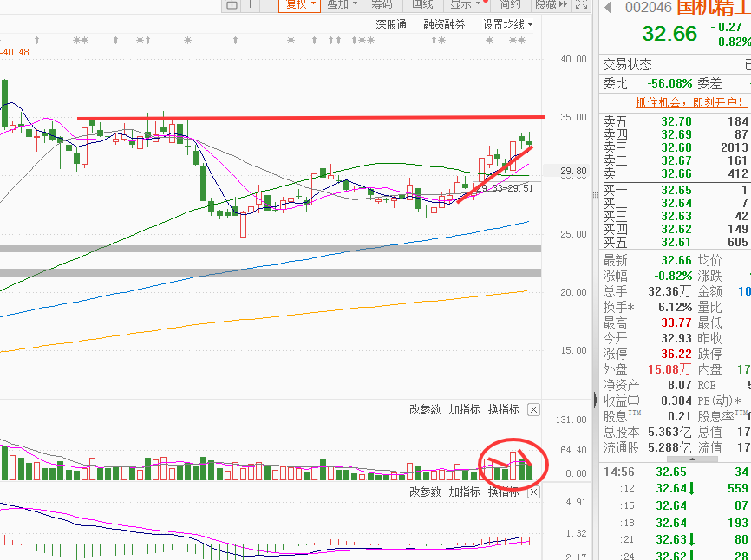
Task: Click the 深股通 tag
Action: click(x=391, y=24)
